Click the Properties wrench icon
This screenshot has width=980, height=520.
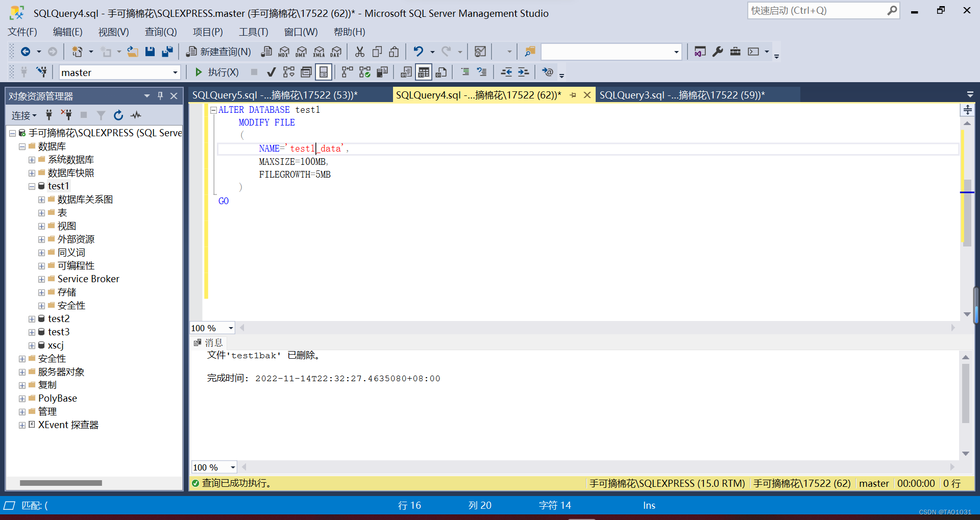coord(718,52)
